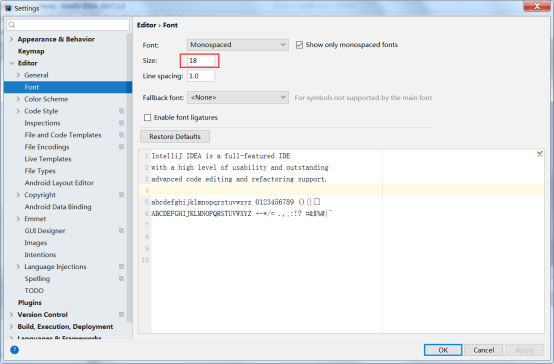This screenshot has height=364, width=554.
Task: Click the font Size input field
Action: click(201, 60)
